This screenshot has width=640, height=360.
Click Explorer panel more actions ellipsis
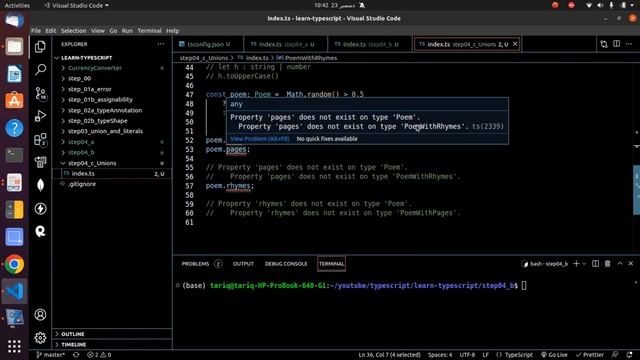click(161, 44)
